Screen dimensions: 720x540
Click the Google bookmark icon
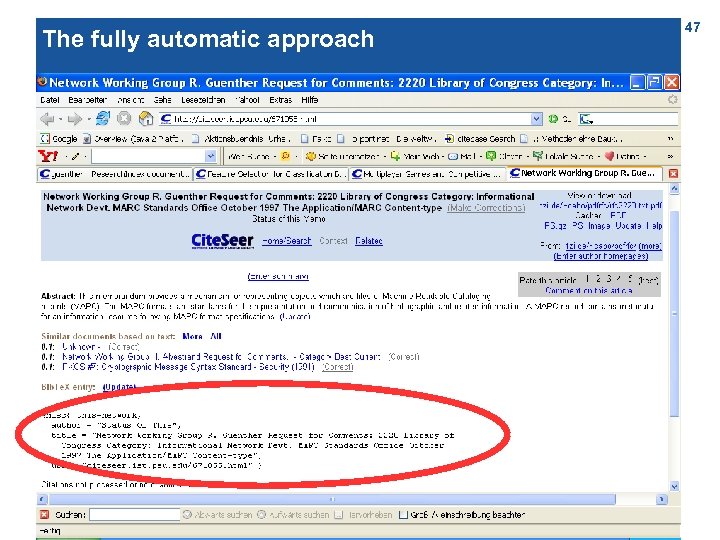tap(45, 138)
